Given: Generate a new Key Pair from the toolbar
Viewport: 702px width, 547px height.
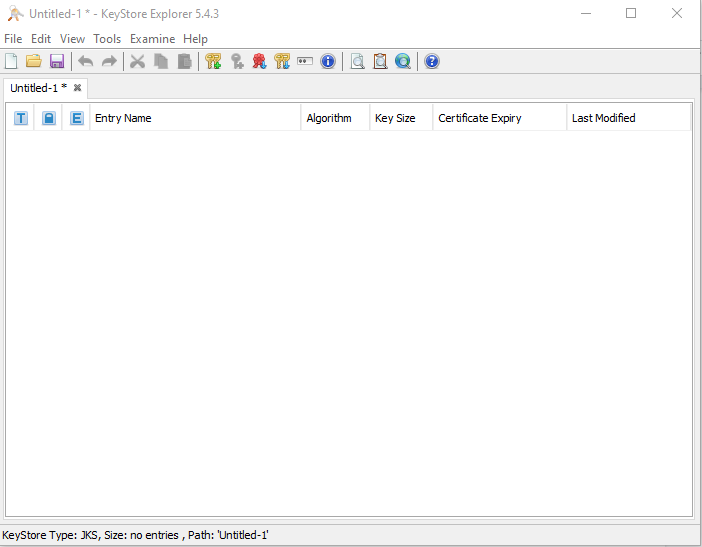Looking at the screenshot, I should (x=213, y=61).
